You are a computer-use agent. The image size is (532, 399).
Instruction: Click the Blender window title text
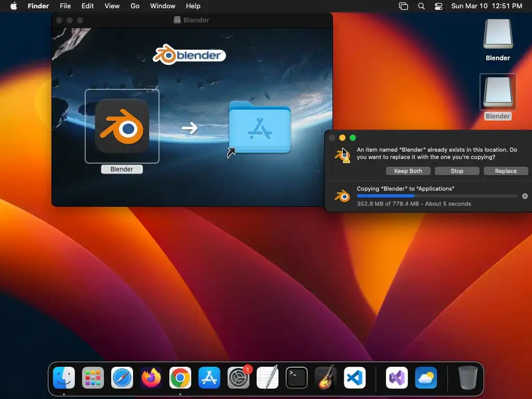tap(196, 20)
